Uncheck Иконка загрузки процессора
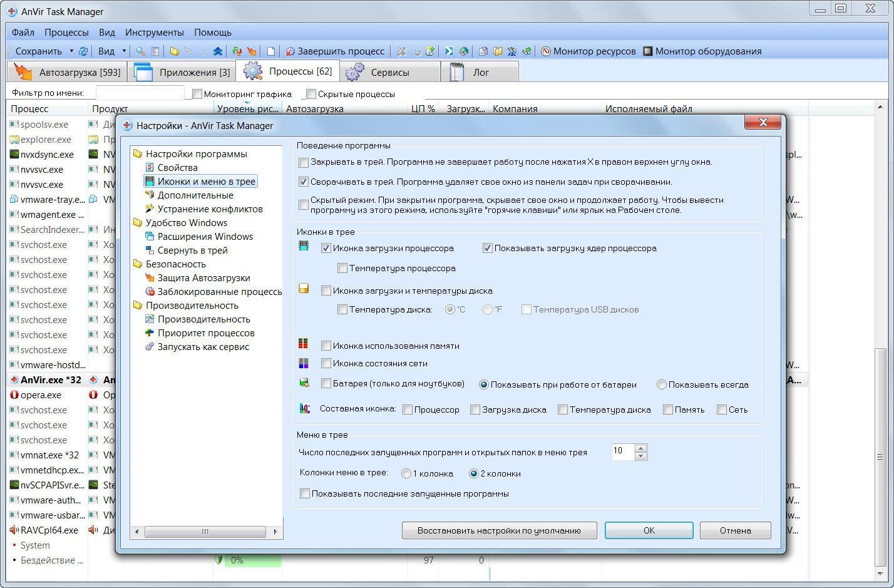The width and height of the screenshot is (894, 588). [326, 249]
